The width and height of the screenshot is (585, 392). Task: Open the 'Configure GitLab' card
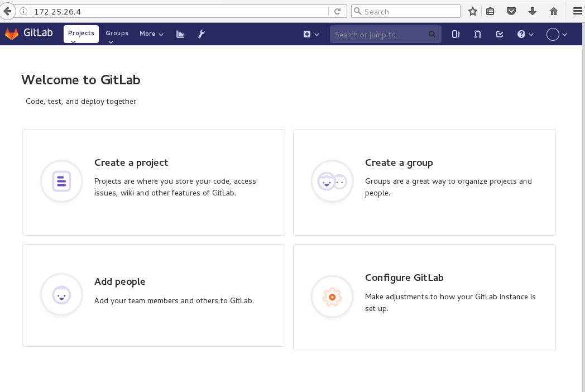[x=425, y=298]
